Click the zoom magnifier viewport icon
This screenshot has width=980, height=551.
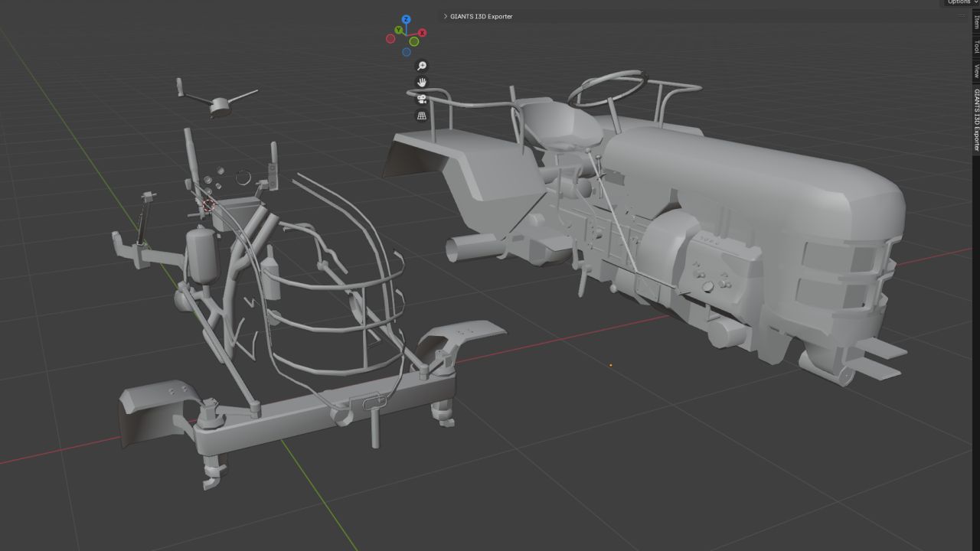tap(421, 66)
